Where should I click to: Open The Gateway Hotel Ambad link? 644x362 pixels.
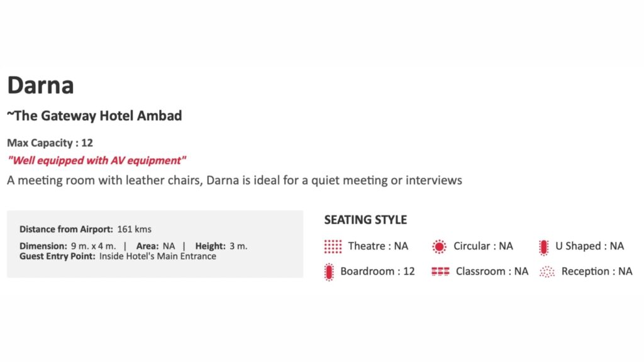[x=94, y=116]
